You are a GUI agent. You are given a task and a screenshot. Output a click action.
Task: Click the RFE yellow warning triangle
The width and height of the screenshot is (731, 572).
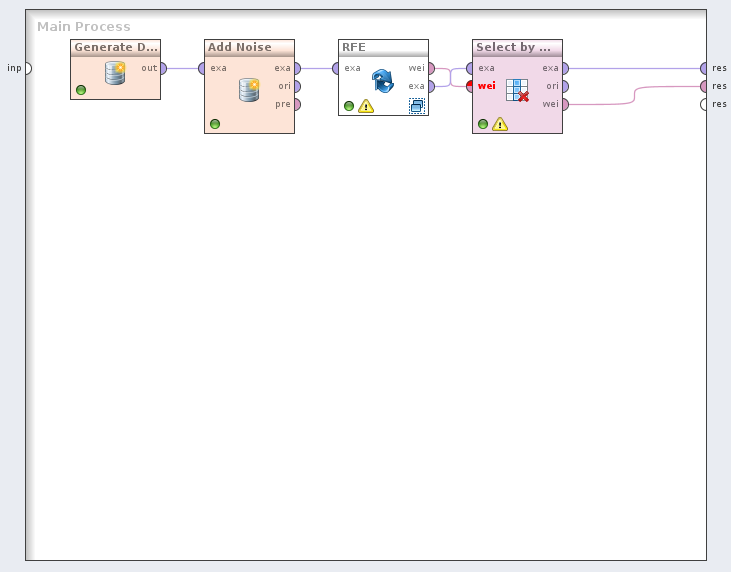pyautogui.click(x=366, y=106)
